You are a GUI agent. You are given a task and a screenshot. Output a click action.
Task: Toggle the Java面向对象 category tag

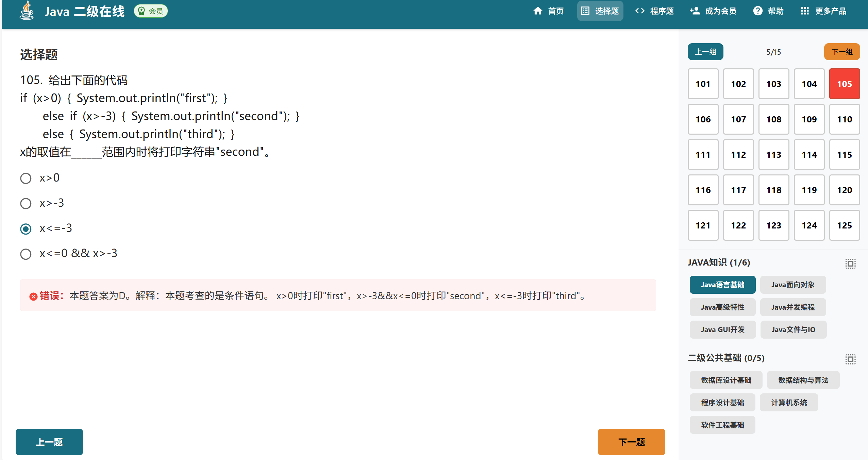(x=793, y=285)
